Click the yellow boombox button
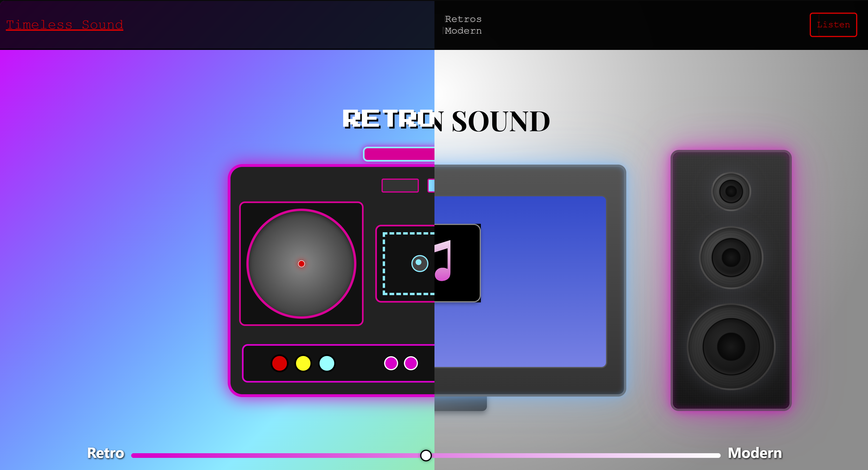 303,363
